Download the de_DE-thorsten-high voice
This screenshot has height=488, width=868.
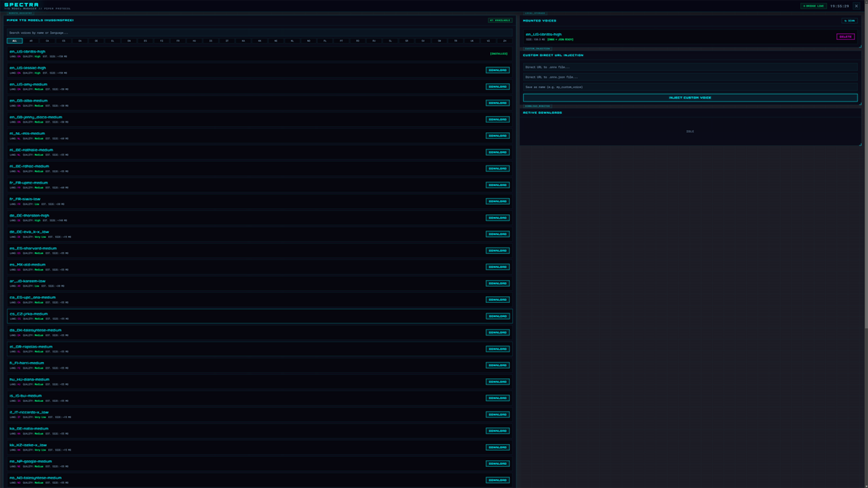(x=497, y=218)
